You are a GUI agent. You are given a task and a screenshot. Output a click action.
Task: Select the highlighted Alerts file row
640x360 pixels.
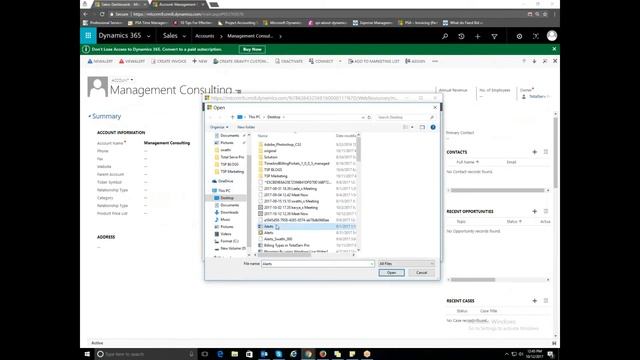click(307, 226)
